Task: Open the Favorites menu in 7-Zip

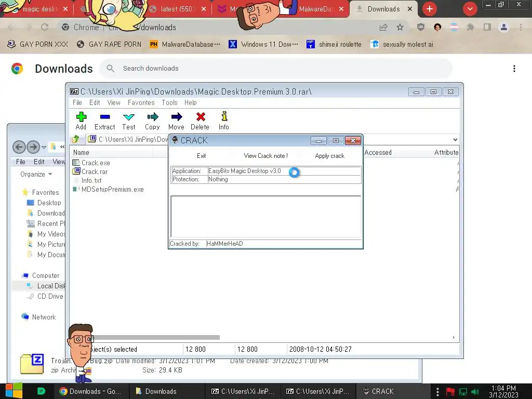Action: coord(141,102)
